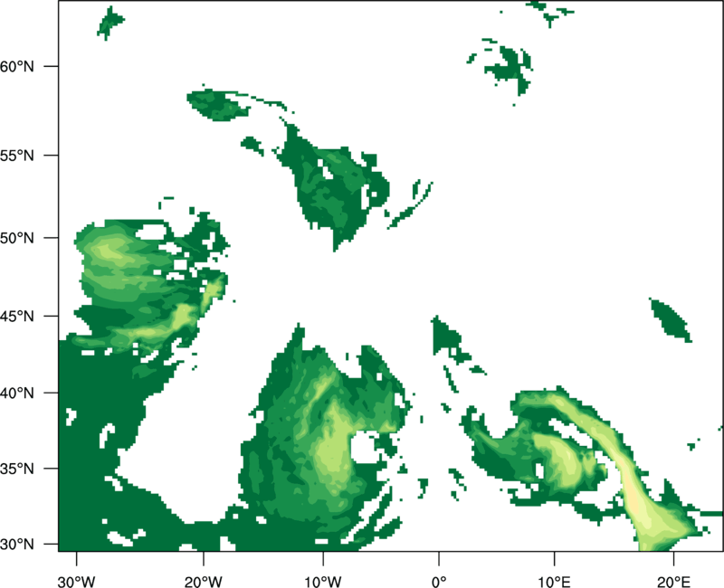Click the 10°E longitude axis label
The image size is (724, 588).
(x=554, y=582)
